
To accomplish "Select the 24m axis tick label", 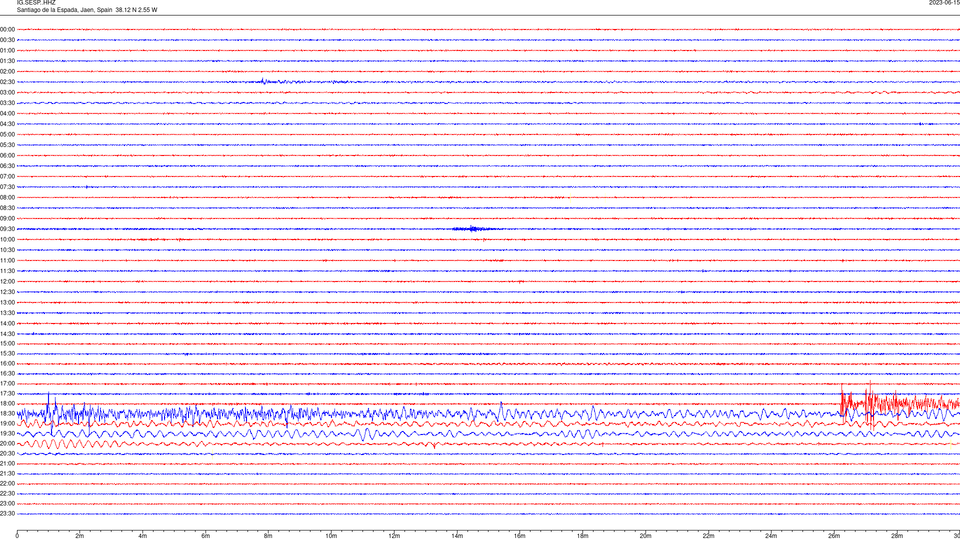I will [x=771, y=536].
